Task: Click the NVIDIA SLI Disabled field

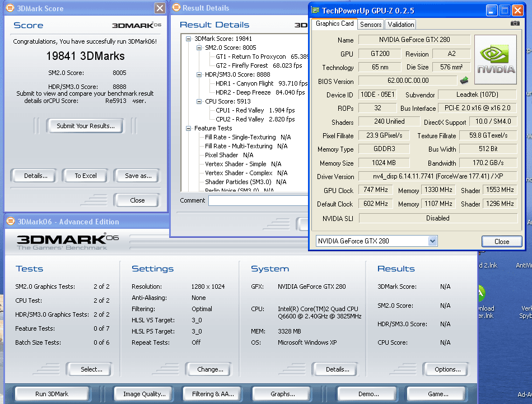Action: click(x=438, y=218)
